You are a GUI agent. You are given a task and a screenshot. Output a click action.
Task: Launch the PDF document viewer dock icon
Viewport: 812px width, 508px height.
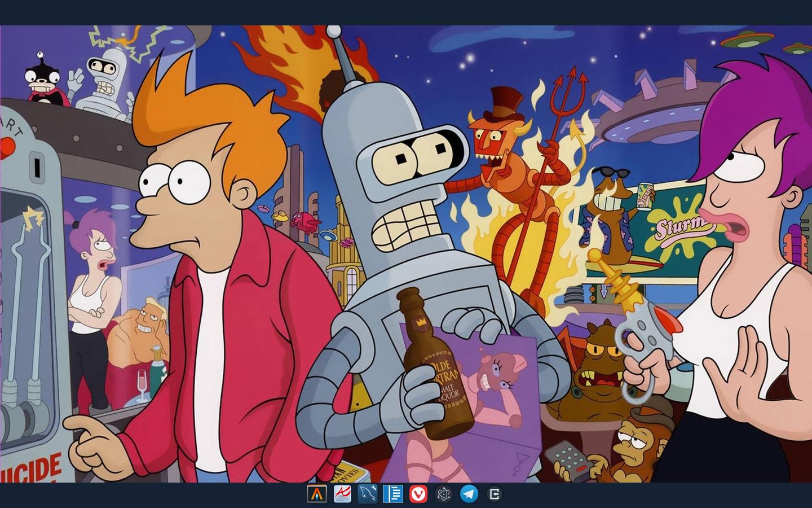342,494
